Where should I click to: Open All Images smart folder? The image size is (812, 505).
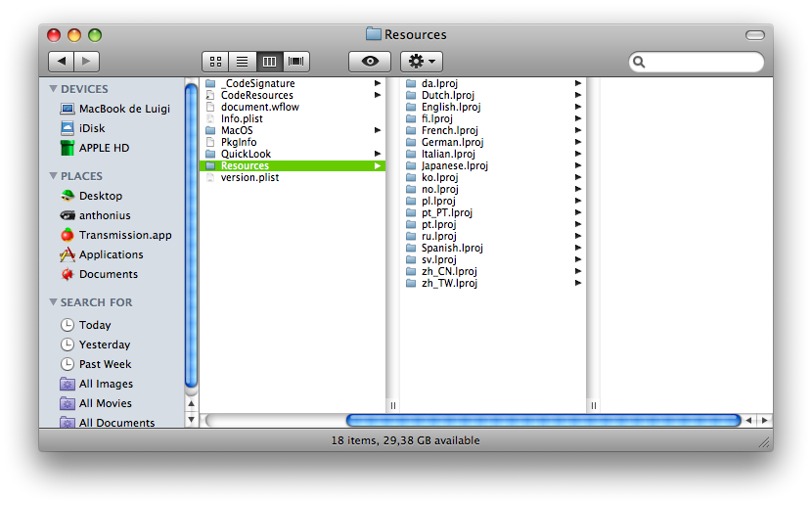96,384
